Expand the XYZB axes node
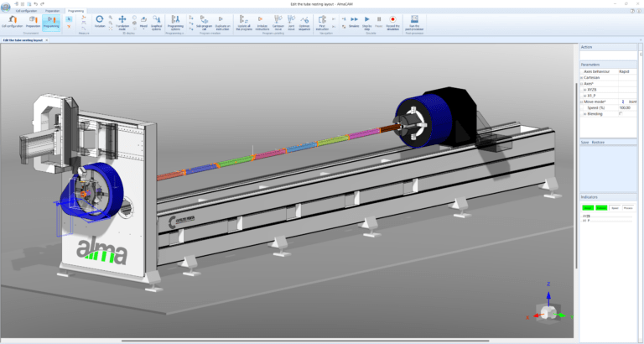Viewport: 644px width, 344px height. coord(584,90)
